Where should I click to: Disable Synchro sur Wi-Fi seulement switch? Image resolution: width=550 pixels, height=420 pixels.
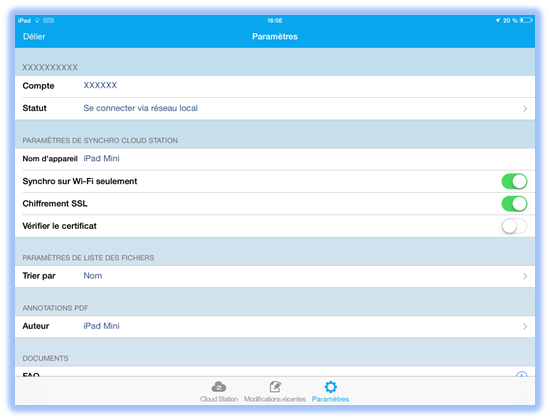(x=514, y=181)
